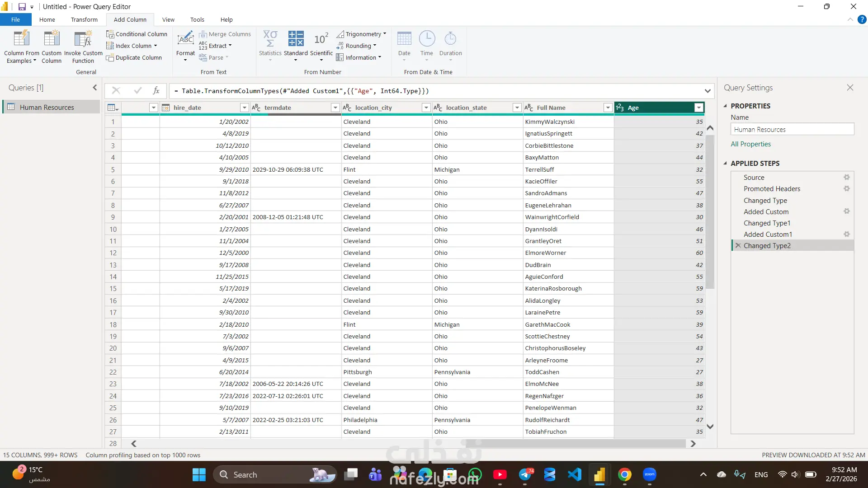Open the Age column filter dropdown
Image resolution: width=868 pixels, height=488 pixels.
(x=698, y=108)
